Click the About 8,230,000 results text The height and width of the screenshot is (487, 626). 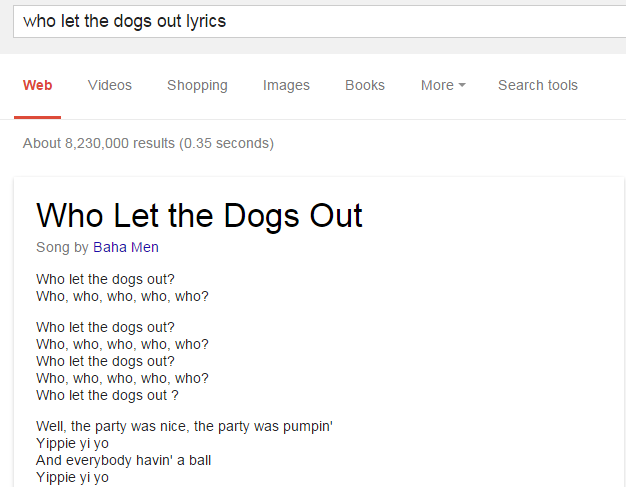click(x=148, y=143)
